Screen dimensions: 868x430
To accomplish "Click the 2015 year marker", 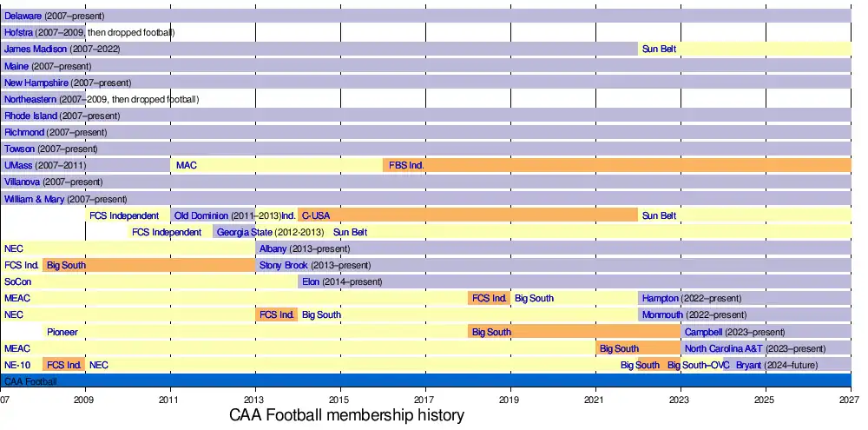I will point(339,399).
